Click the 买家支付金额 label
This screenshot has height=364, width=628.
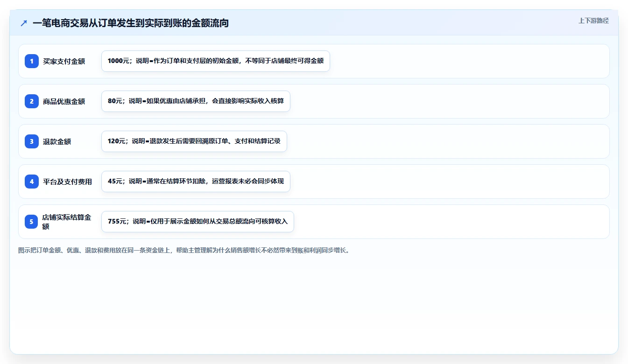point(64,61)
